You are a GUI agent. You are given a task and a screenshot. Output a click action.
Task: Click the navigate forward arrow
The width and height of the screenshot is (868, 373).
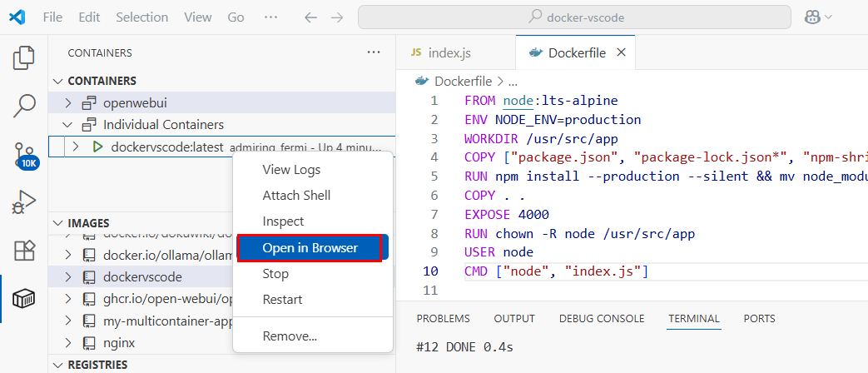(x=336, y=17)
